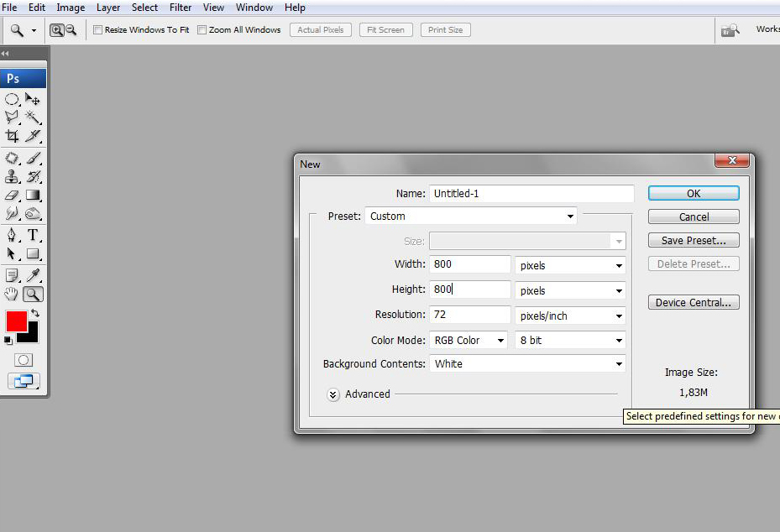Confirm New dialog with OK
The width and height of the screenshot is (780, 532).
click(x=694, y=193)
